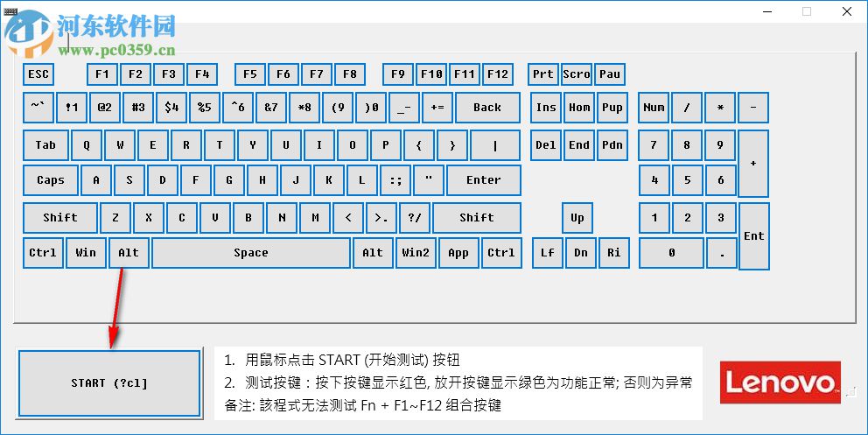This screenshot has width=868, height=435.
Task: Click the App key button
Action: [x=458, y=253]
